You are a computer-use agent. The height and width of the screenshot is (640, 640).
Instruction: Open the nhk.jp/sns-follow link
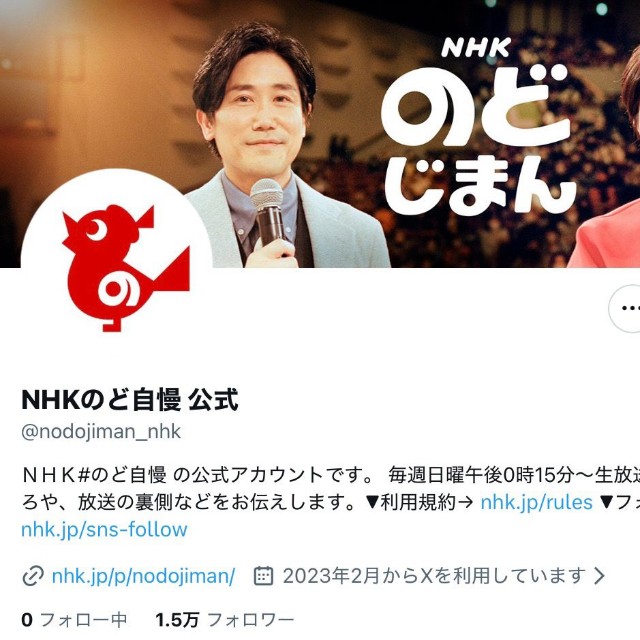[x=104, y=529]
